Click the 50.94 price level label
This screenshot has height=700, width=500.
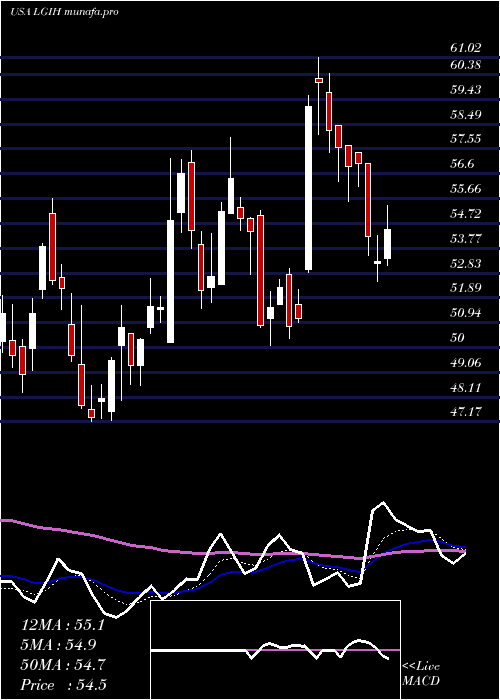point(466,313)
